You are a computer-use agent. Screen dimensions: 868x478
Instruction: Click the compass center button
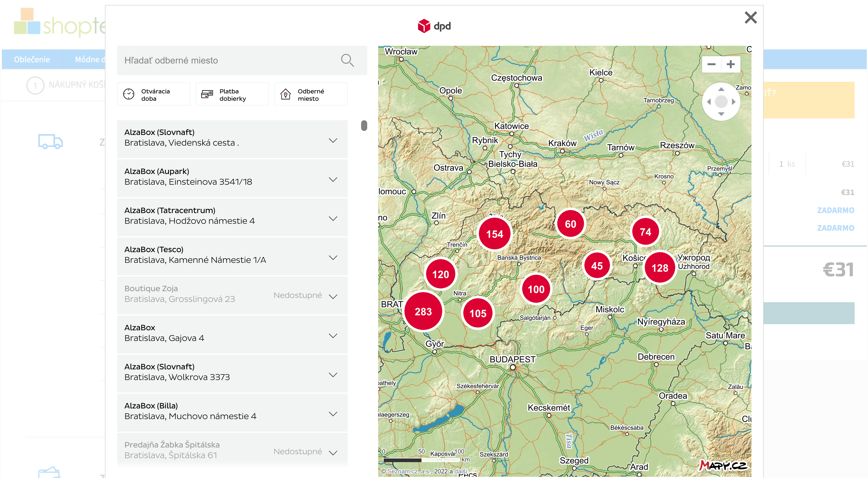pos(721,102)
